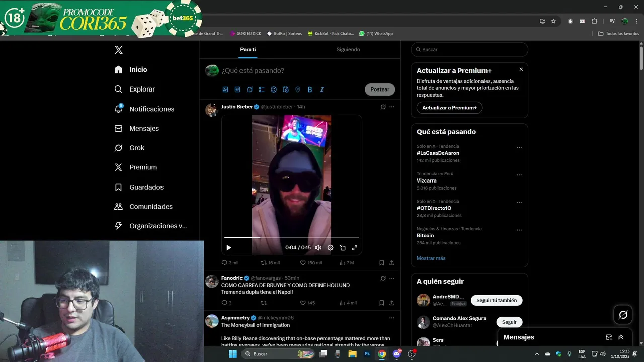Open more options on Justin Bieber's post

click(392, 107)
